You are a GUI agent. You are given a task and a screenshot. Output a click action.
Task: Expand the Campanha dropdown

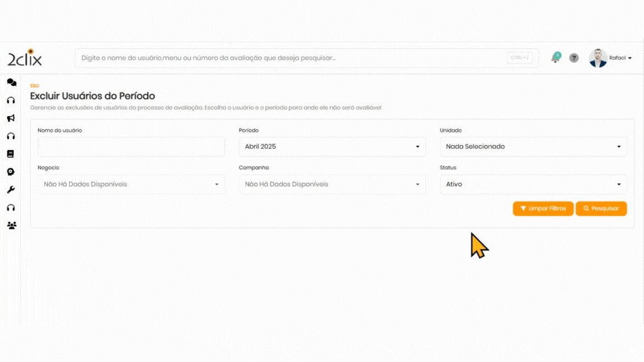332,184
